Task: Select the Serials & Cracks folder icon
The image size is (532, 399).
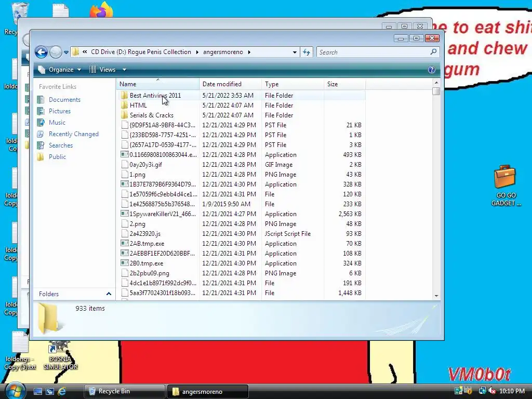Action: pyautogui.click(x=125, y=115)
